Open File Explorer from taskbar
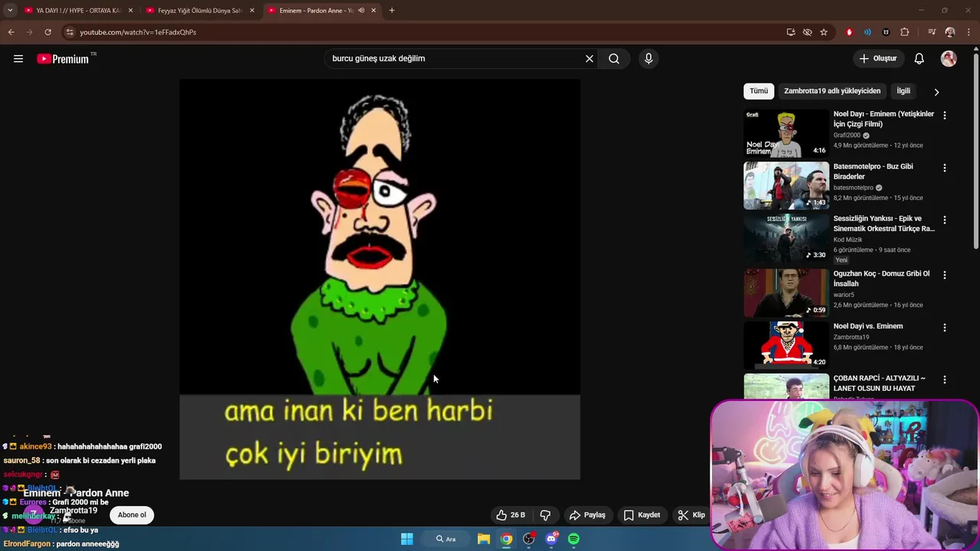 pos(484,539)
